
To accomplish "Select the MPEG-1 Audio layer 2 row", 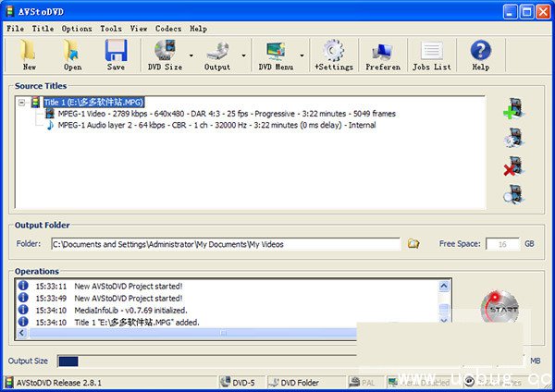I will tap(216, 125).
